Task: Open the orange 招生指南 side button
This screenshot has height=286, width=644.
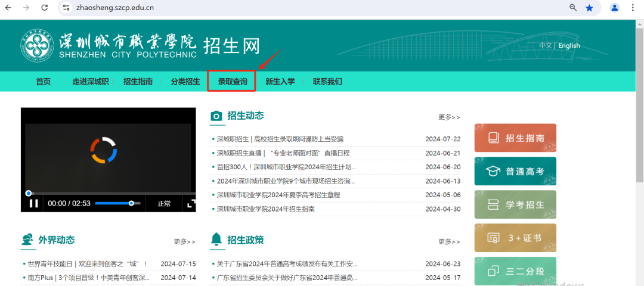Action: (515, 138)
